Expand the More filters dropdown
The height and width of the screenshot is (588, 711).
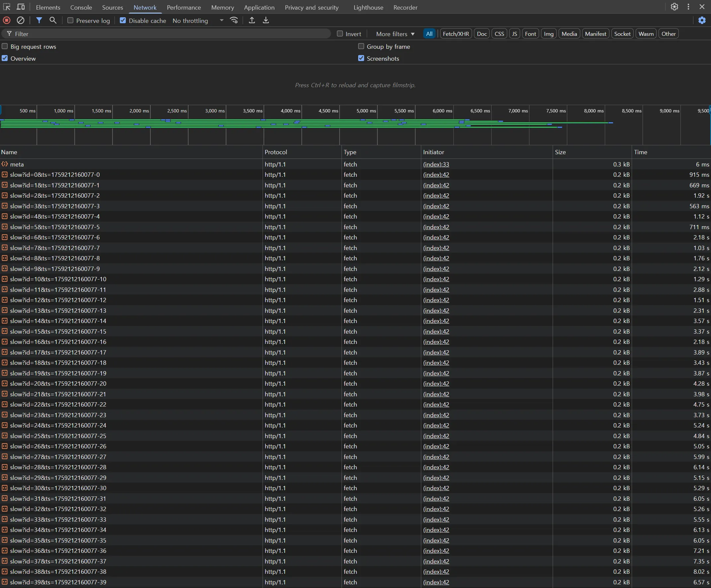[x=395, y=34]
